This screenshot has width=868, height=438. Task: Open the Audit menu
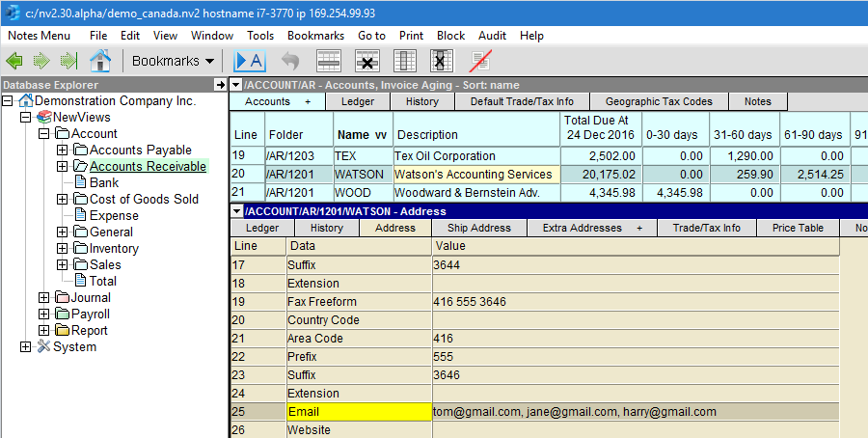(492, 36)
